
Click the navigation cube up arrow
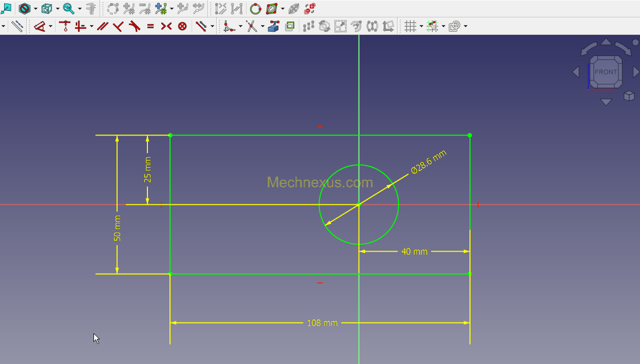[606, 42]
